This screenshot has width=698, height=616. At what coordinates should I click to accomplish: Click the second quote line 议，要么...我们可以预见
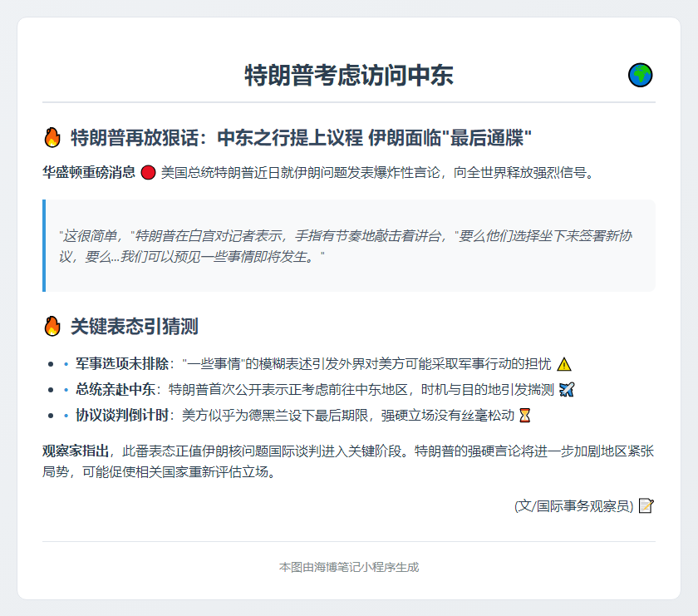191,257
